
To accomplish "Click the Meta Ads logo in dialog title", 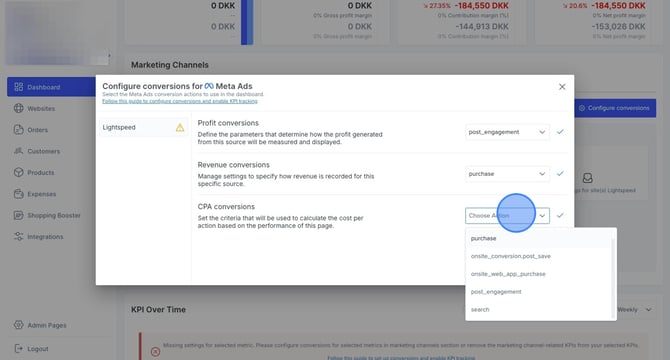I will point(209,86).
